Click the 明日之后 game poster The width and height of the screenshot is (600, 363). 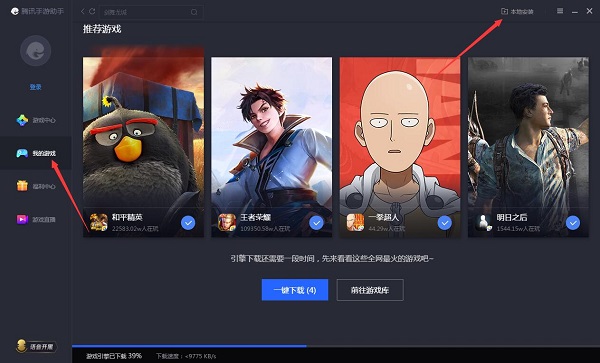(528, 147)
